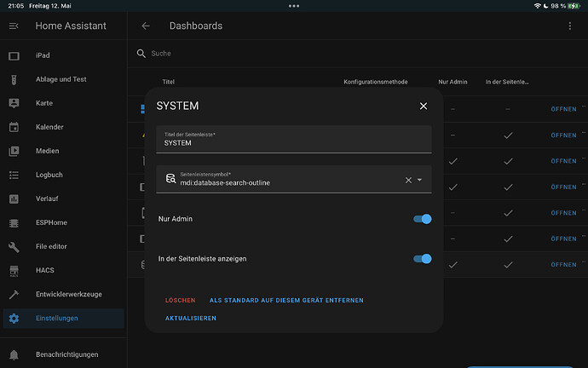Select Karte in the sidebar
The width and height of the screenshot is (588, 368).
(64, 103)
